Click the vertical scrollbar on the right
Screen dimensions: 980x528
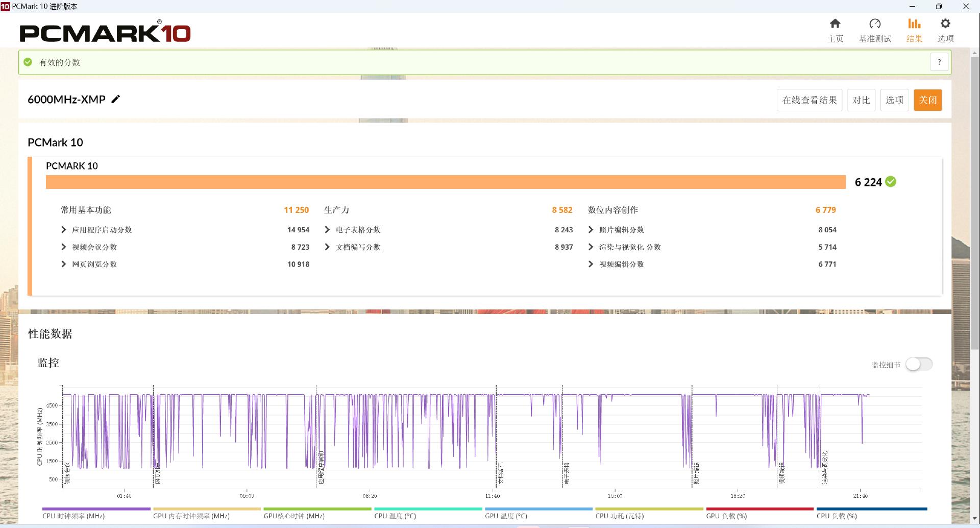(974, 204)
